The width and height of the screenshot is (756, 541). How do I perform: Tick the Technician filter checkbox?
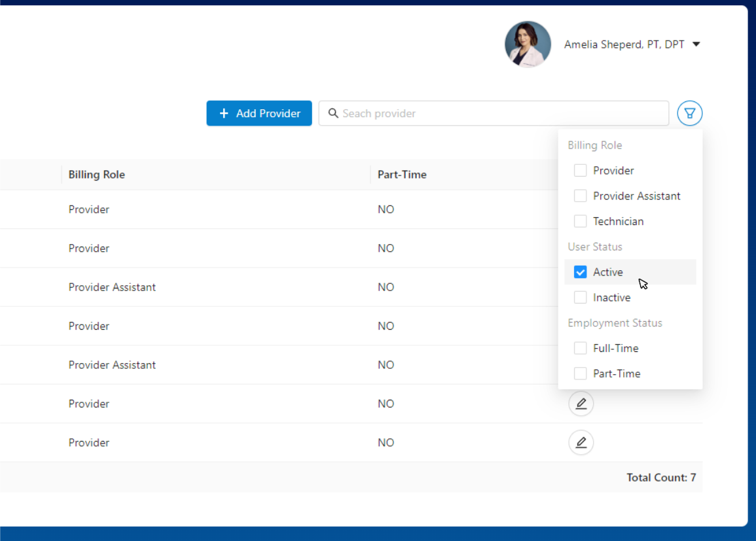[x=580, y=222]
